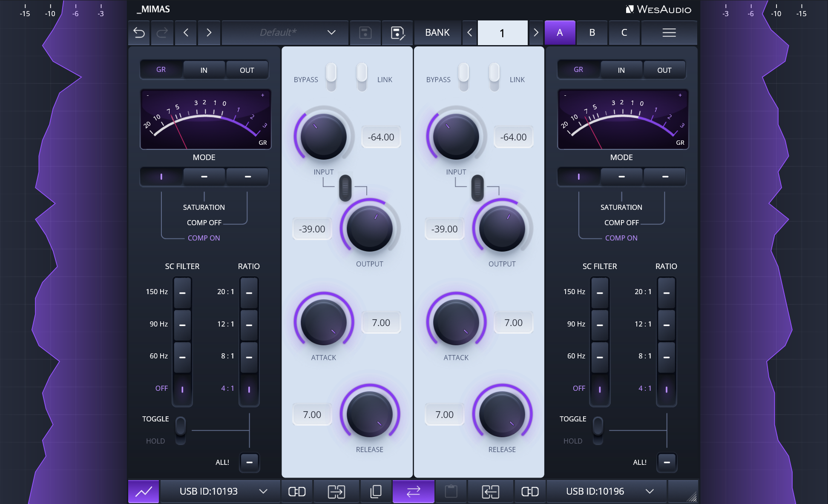Copy left channel settings to right

click(336, 492)
